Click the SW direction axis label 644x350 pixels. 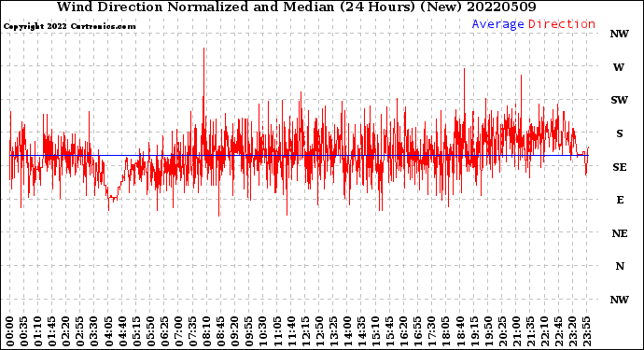coord(620,100)
